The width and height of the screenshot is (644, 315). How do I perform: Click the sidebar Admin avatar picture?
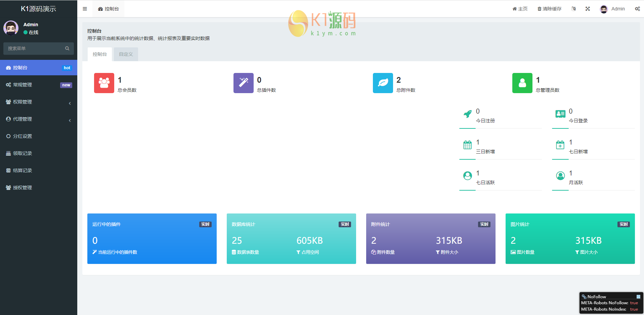pos(11,28)
